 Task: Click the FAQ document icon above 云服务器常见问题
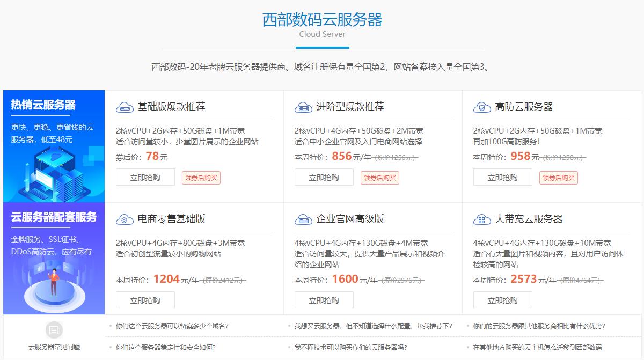pos(54,329)
